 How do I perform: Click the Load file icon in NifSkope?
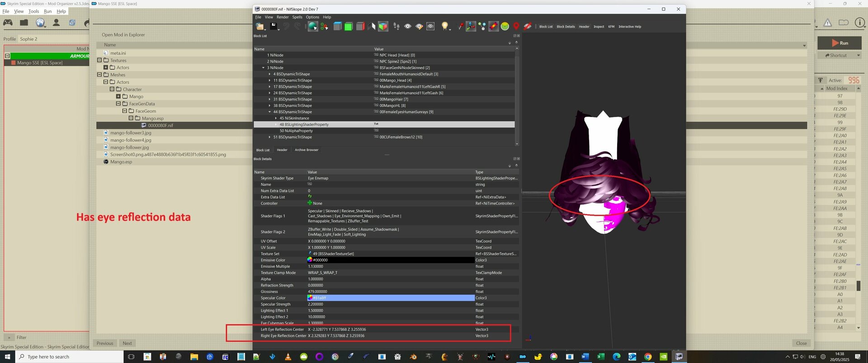(x=259, y=27)
